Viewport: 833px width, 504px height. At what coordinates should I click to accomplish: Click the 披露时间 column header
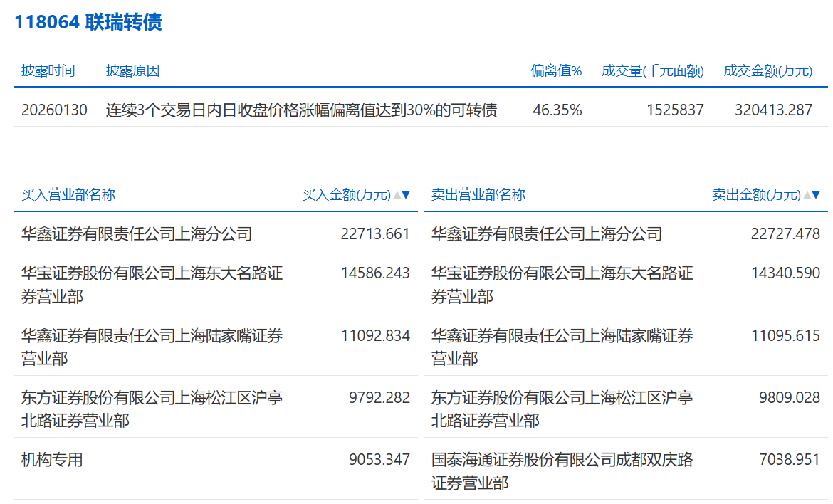[x=48, y=71]
